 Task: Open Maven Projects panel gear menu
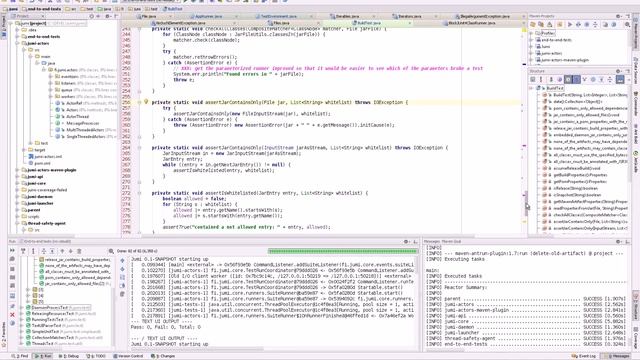pyautogui.click(x=618, y=16)
